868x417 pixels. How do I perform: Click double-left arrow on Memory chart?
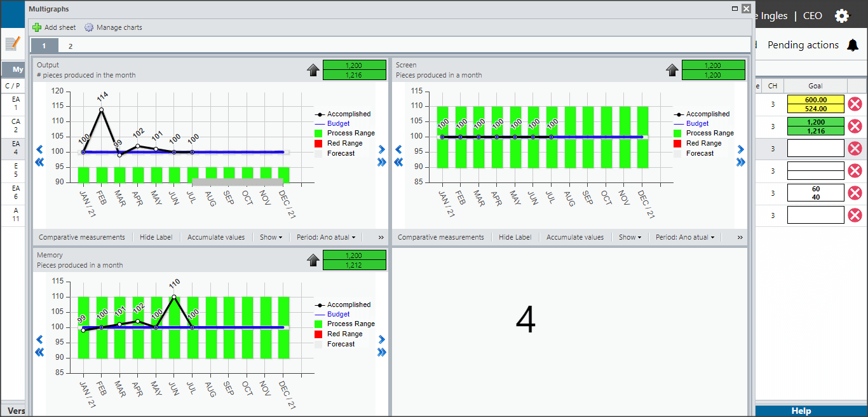pos(39,352)
